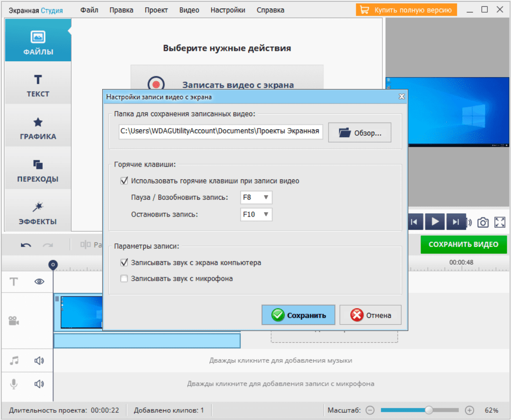This screenshot has width=511, height=420.
Task: Open the Настройки menu
Action: [x=228, y=10]
